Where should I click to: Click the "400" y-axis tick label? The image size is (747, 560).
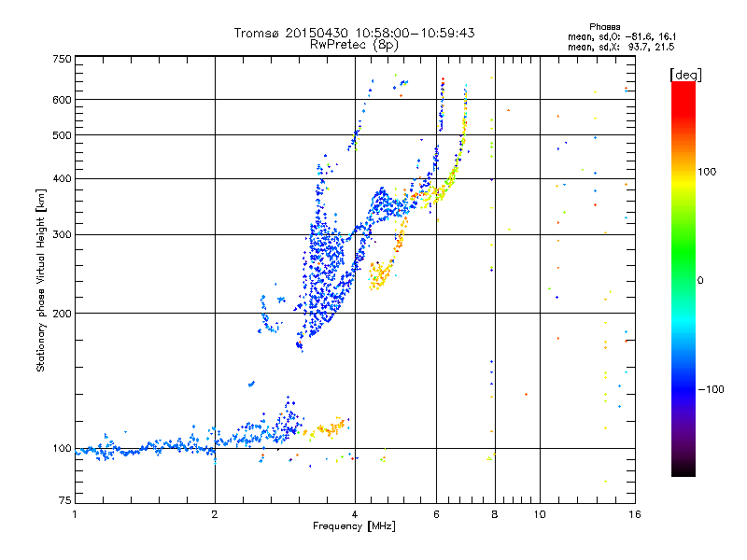63,178
